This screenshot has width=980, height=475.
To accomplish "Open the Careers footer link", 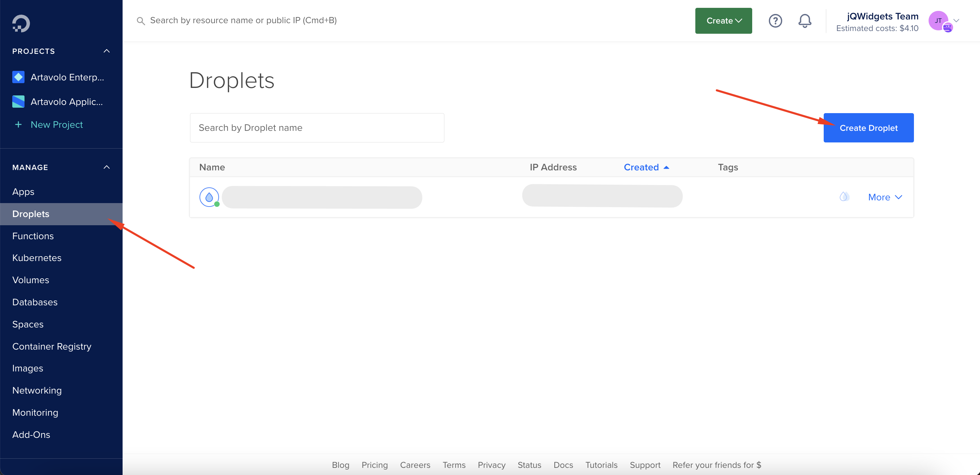I will (x=415, y=465).
